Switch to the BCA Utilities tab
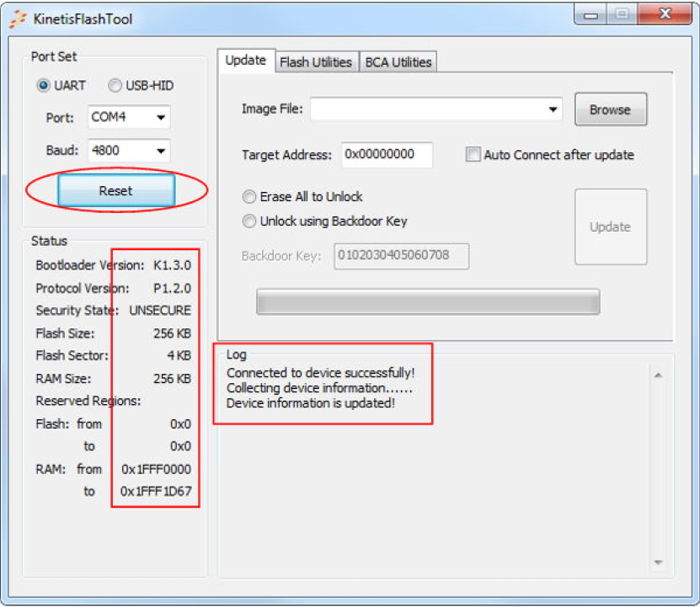 tap(398, 62)
